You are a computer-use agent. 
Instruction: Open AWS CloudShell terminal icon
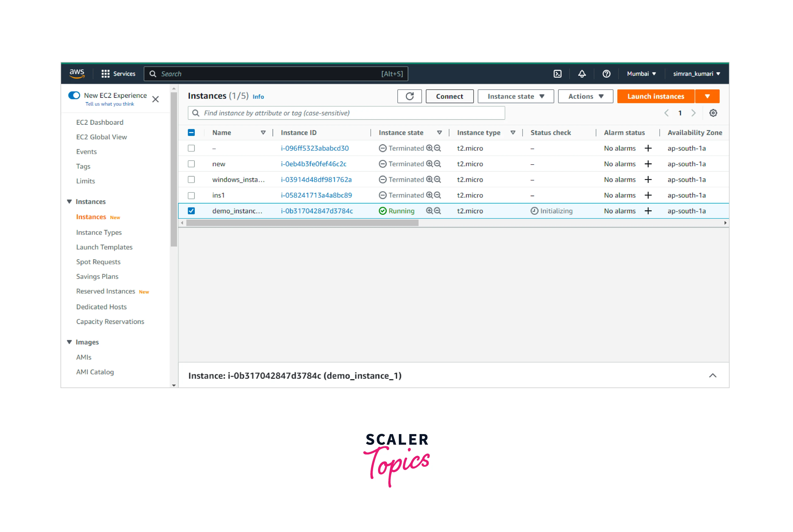[x=557, y=74]
